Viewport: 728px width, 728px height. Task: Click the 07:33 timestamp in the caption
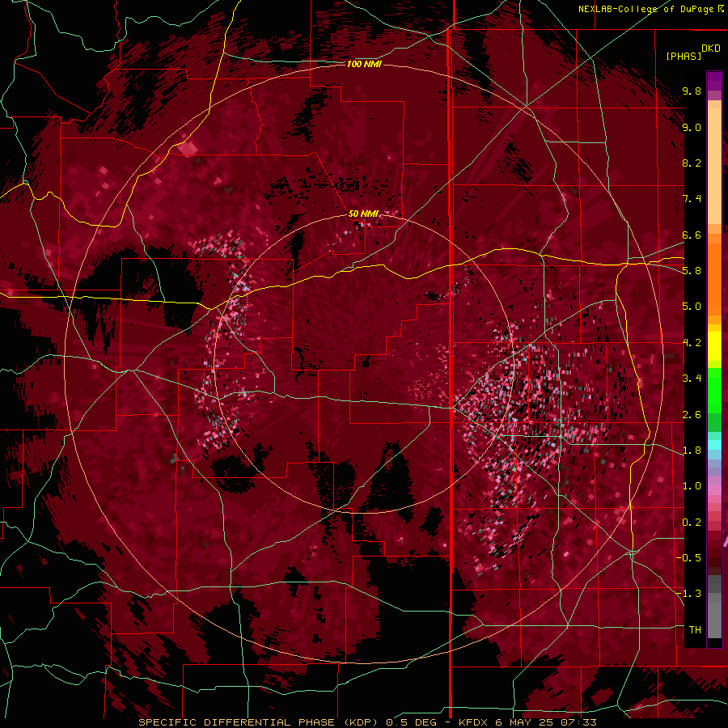(x=580, y=722)
